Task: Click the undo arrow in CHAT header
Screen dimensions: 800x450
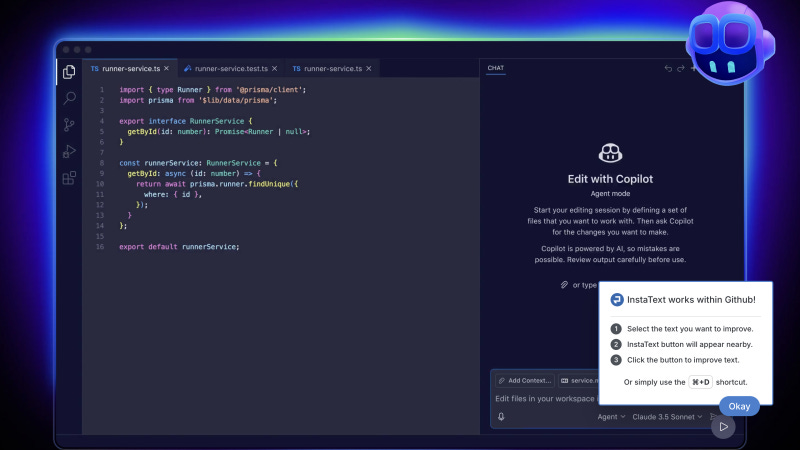Action: 668,68
